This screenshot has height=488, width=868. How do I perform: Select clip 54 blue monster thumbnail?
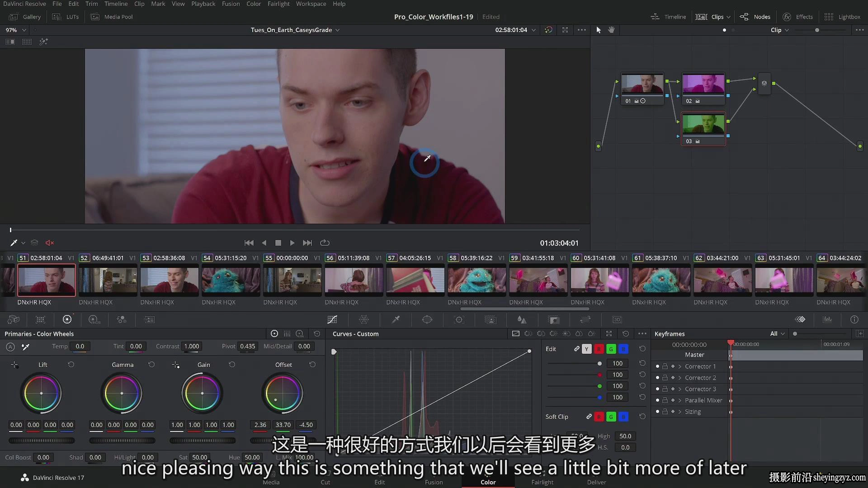click(x=231, y=280)
